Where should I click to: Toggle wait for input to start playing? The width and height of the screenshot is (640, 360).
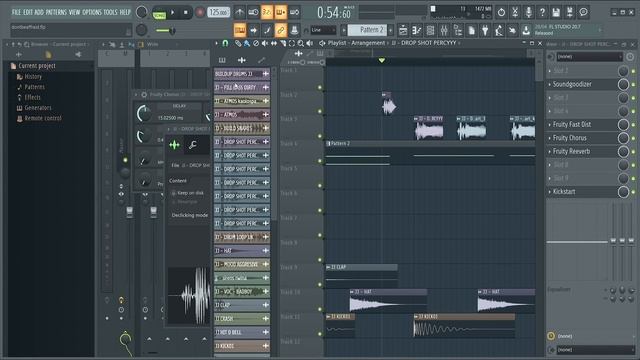click(x=253, y=13)
